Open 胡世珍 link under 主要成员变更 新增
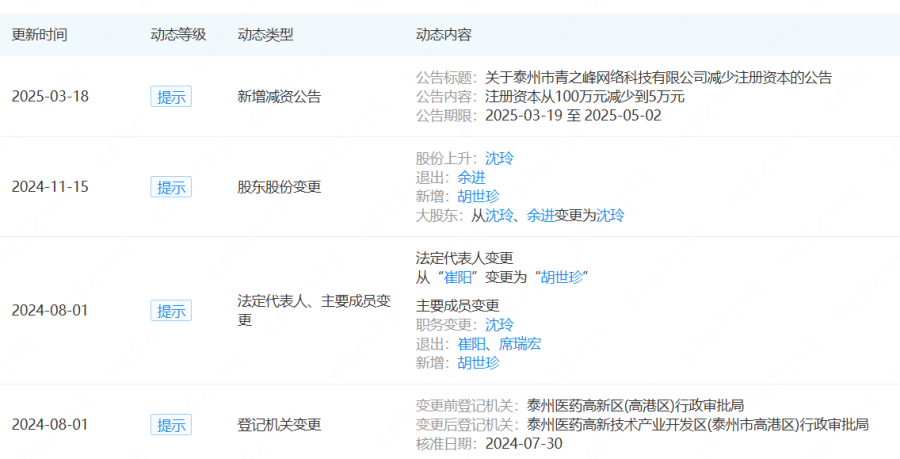Screen dimensions: 900x459 click(478, 363)
